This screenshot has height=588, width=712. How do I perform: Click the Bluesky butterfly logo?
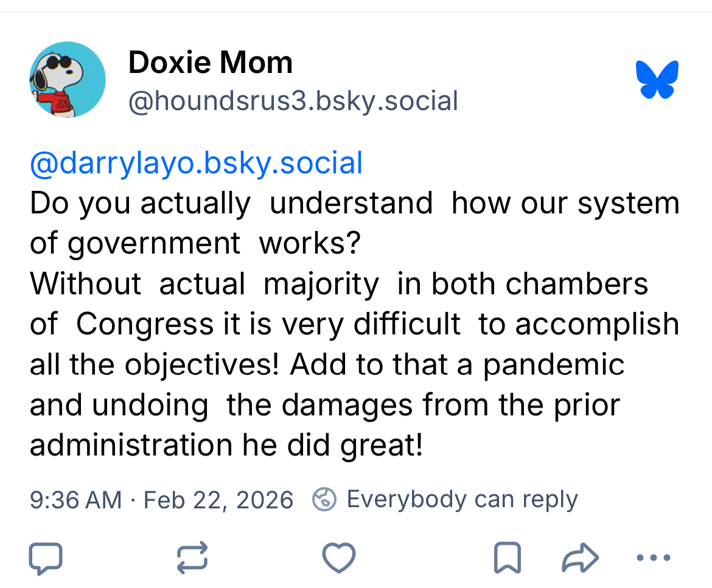657,80
